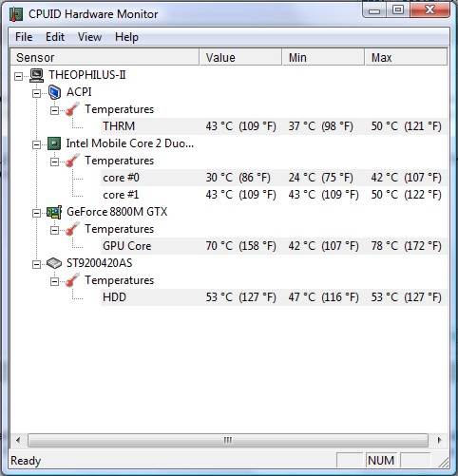This screenshot has width=458, height=476.
Task: Click the thermometer icon under ACPI
Action: (x=72, y=109)
